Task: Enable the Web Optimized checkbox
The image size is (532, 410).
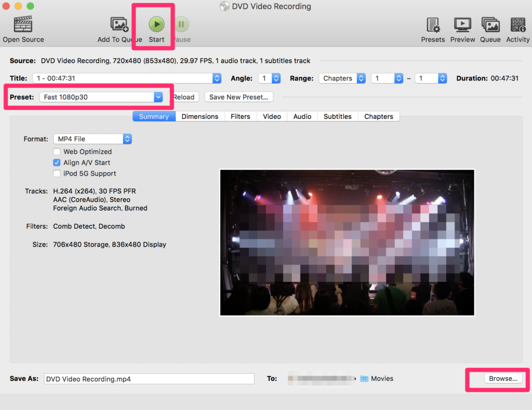Action: pos(57,152)
